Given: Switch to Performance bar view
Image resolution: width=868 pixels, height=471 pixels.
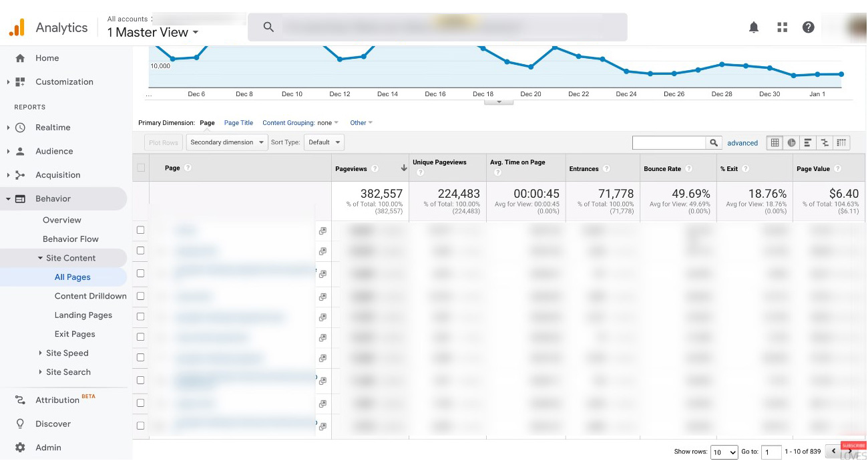Looking at the screenshot, I should coord(808,143).
